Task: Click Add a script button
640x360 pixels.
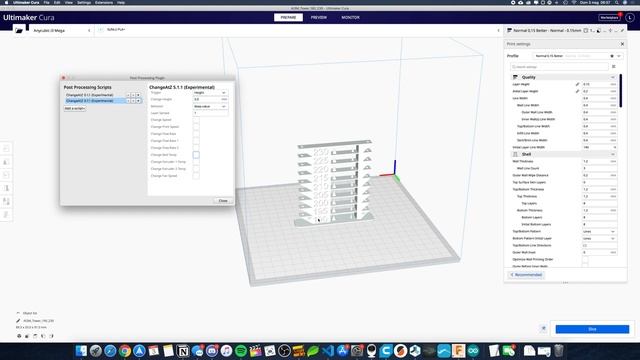Action: 75,109
